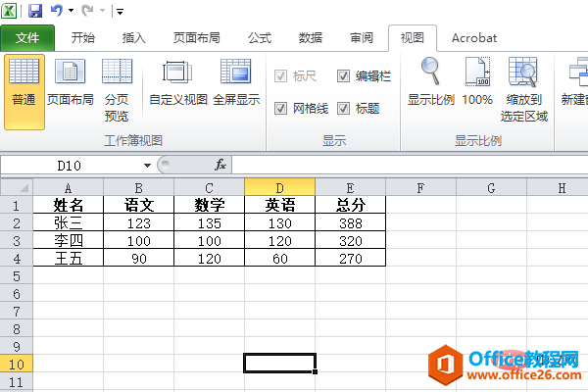Open the 审阅 tab

(x=362, y=38)
